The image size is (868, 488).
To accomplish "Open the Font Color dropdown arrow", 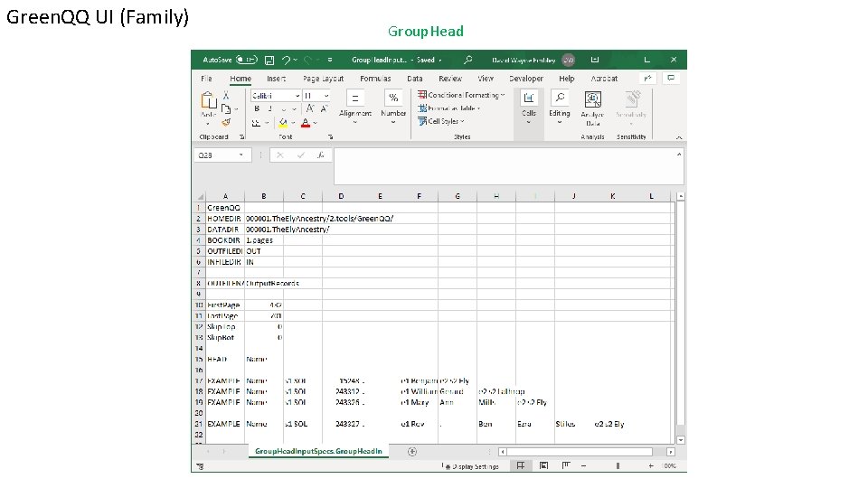I will click(315, 123).
